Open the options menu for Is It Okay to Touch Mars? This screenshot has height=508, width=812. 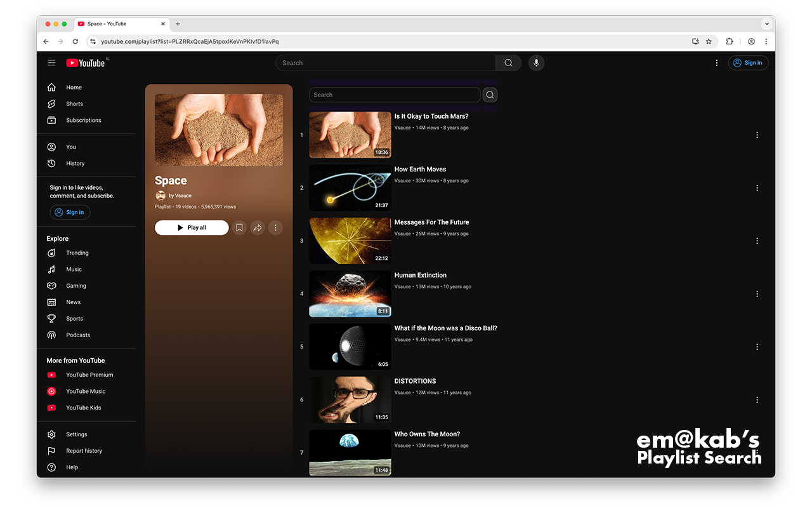757,135
